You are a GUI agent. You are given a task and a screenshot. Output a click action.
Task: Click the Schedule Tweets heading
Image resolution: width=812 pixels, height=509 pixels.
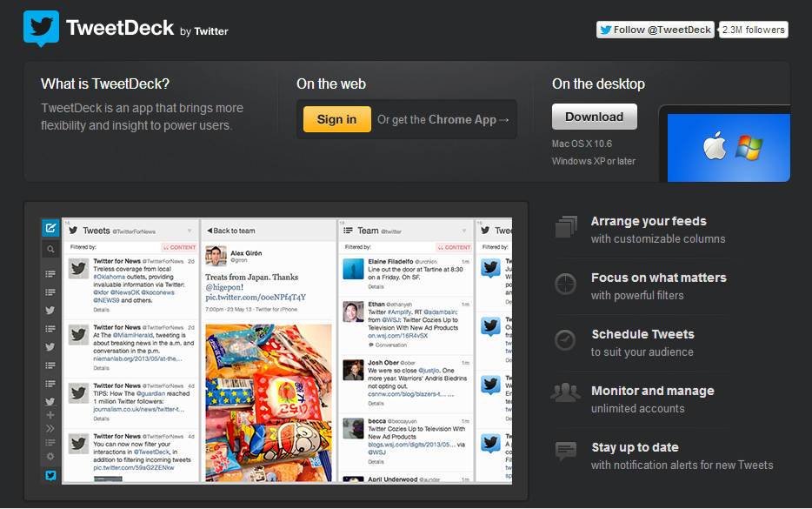point(642,334)
